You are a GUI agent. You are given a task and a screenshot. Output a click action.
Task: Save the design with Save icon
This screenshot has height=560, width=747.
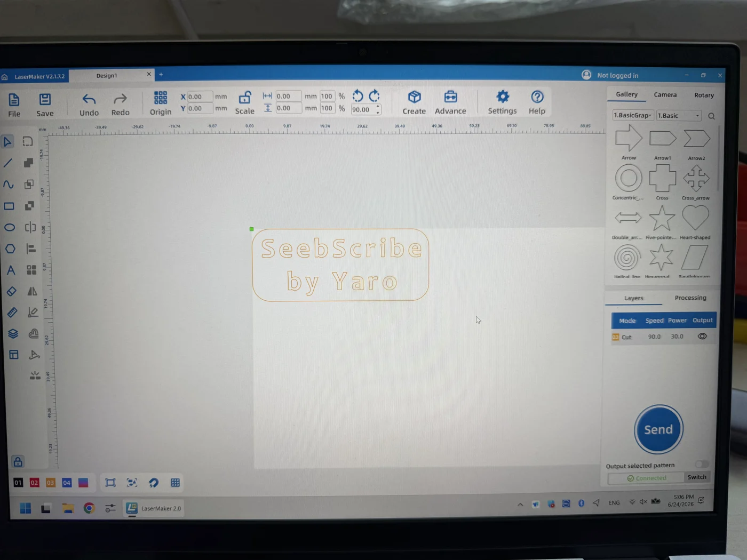[45, 105]
